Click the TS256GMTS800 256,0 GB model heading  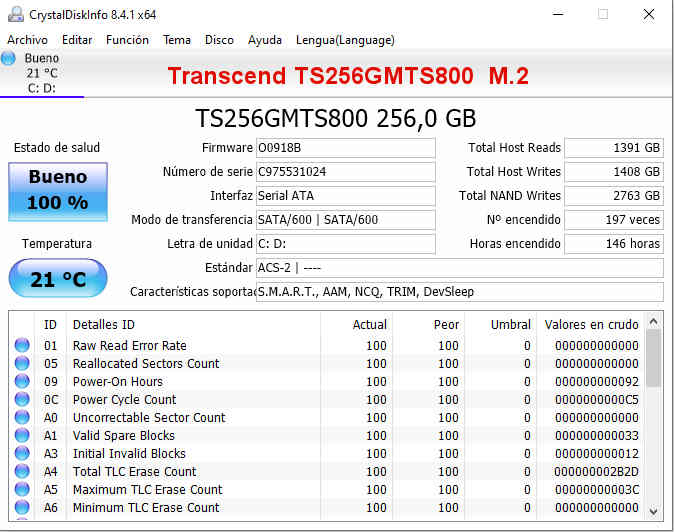(336, 118)
